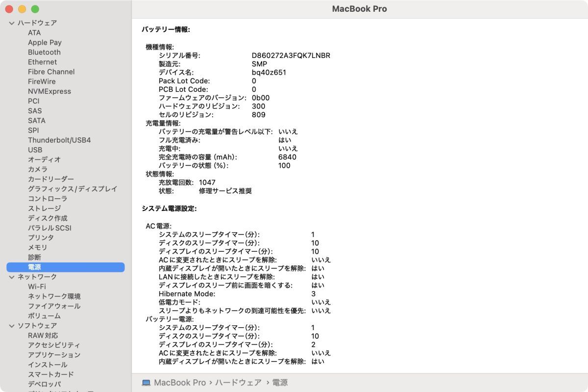Click MacBook Pro in the path bar
588x392 pixels.
click(180, 383)
